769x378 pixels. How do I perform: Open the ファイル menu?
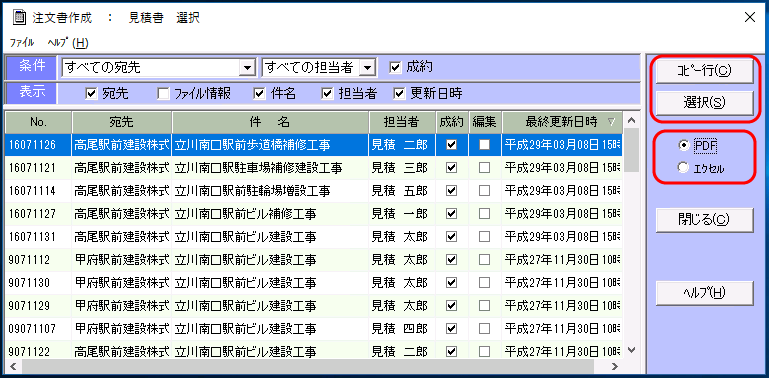pos(22,43)
